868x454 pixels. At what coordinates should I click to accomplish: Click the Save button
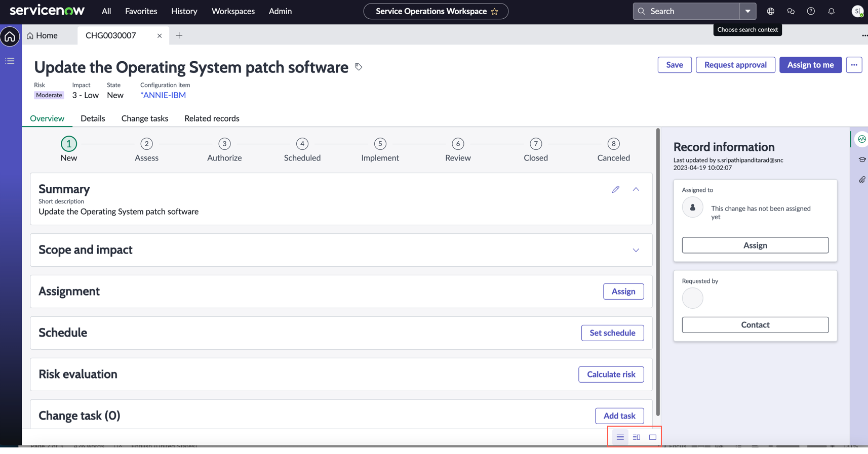point(675,65)
